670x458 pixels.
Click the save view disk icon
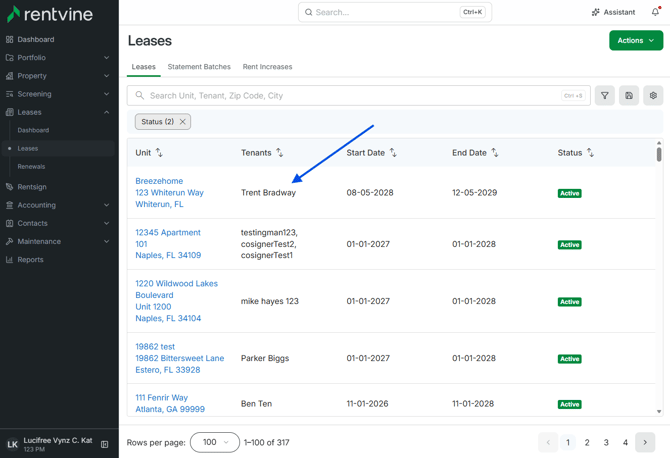pyautogui.click(x=629, y=96)
